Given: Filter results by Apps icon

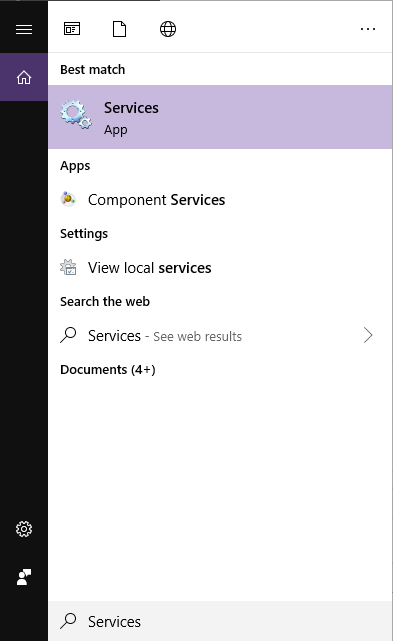Looking at the screenshot, I should pos(72,29).
